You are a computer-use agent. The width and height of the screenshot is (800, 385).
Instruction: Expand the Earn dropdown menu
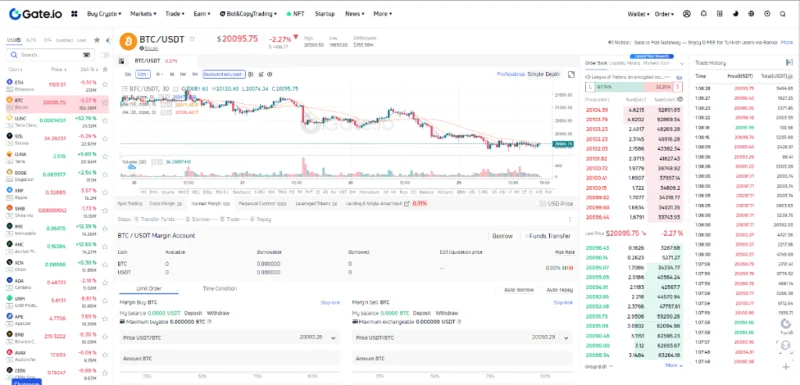(202, 14)
